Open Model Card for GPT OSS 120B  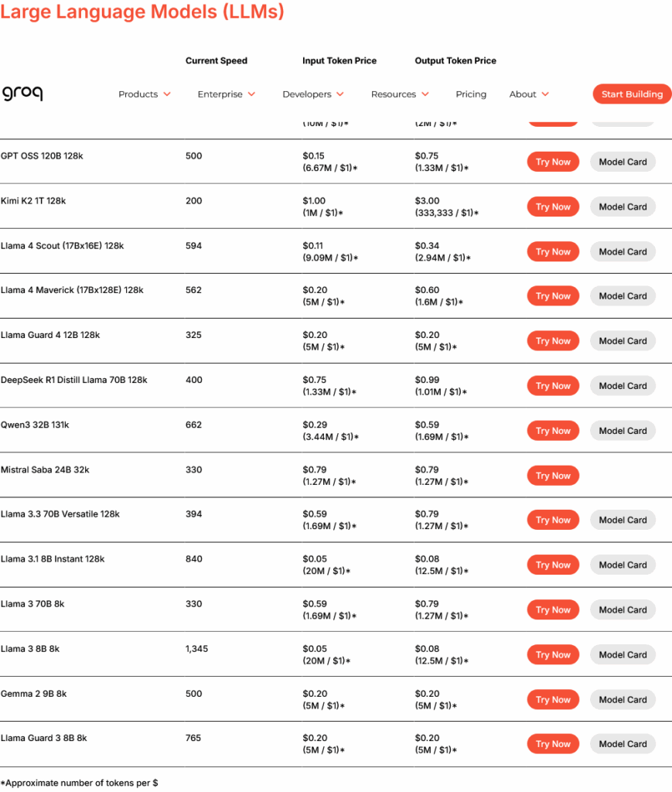pyautogui.click(x=623, y=162)
